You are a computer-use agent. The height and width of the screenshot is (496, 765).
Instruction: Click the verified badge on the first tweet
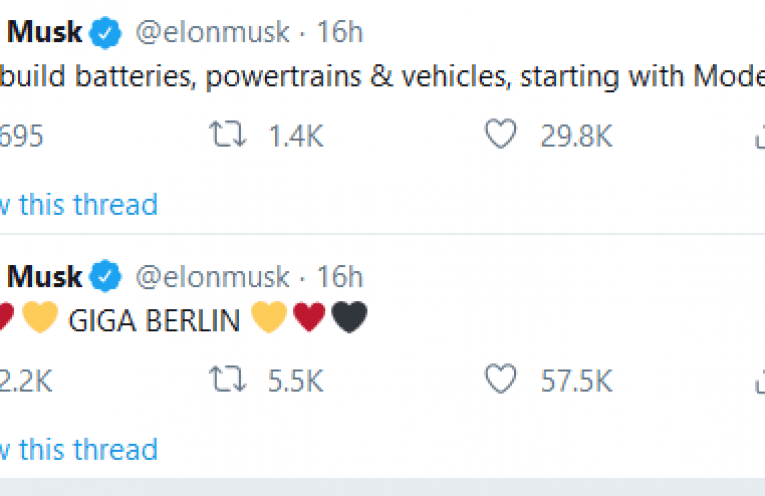[x=105, y=32]
